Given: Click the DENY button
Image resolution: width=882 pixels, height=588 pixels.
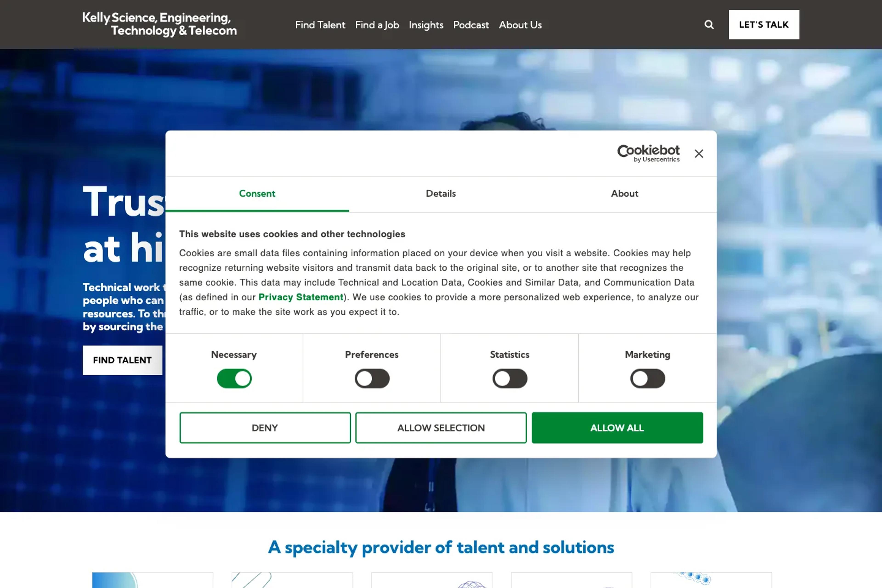Looking at the screenshot, I should (265, 428).
